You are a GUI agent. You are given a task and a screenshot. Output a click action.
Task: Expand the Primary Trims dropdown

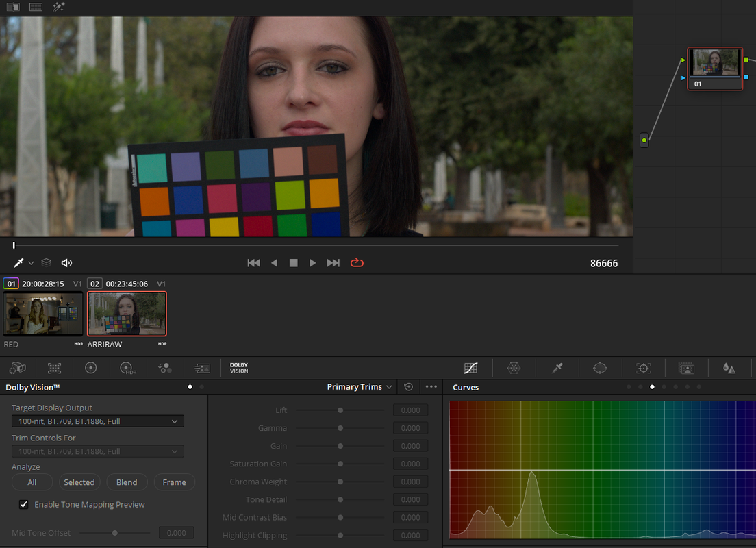(x=360, y=387)
